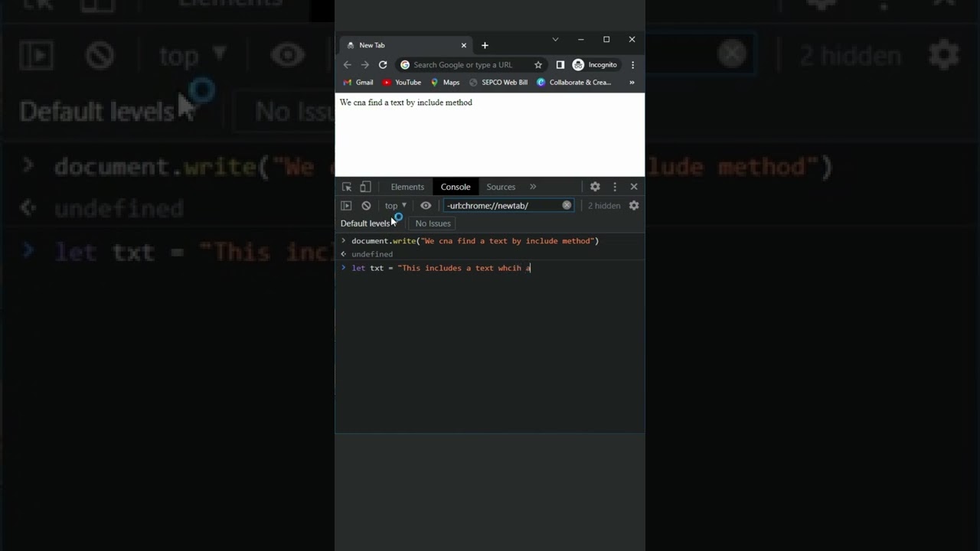The image size is (980, 551).
Task: Switch to the Elements panel tab
Action: (407, 187)
